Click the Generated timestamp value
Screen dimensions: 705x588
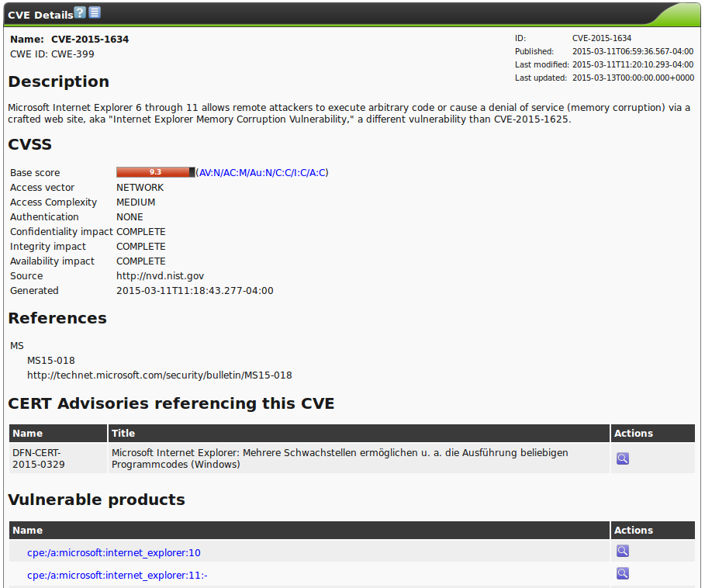point(195,291)
